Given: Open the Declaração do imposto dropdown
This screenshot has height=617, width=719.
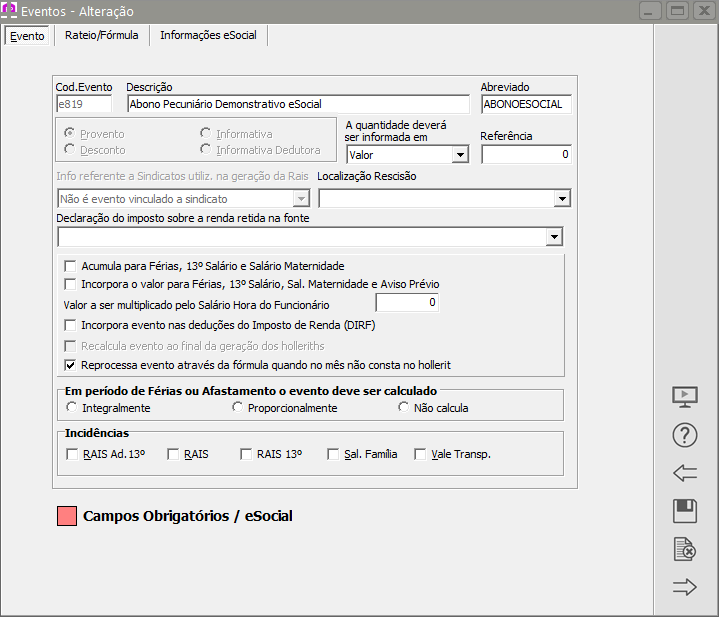Looking at the screenshot, I should [x=553, y=237].
